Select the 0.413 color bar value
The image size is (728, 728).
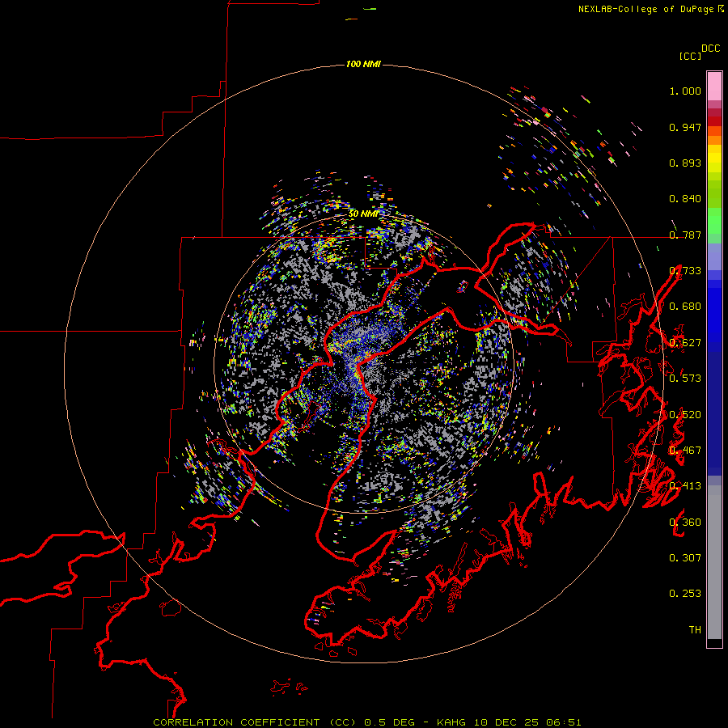point(685,486)
